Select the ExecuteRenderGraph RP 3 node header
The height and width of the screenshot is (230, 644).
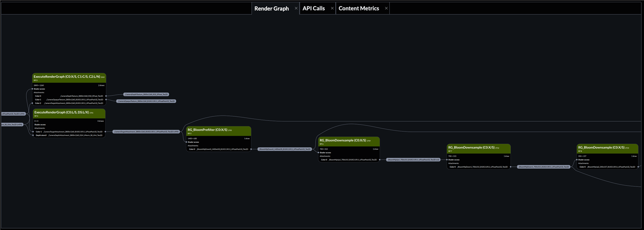point(69,78)
